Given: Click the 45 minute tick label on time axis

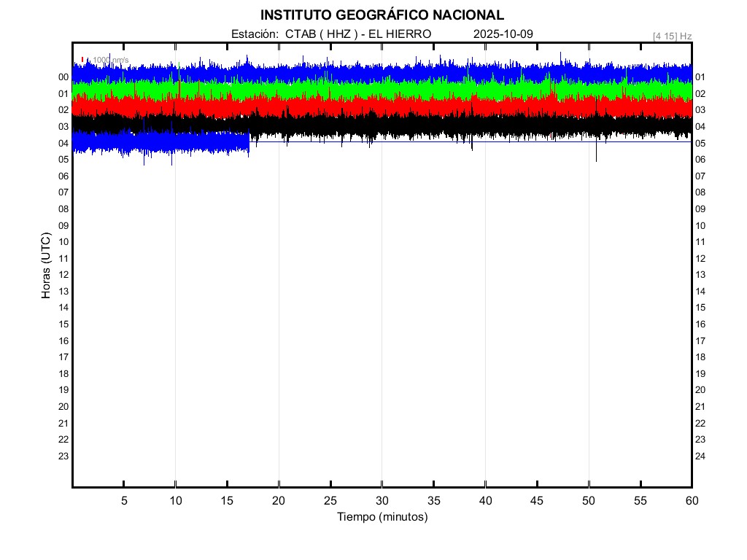Looking at the screenshot, I should (x=537, y=500).
